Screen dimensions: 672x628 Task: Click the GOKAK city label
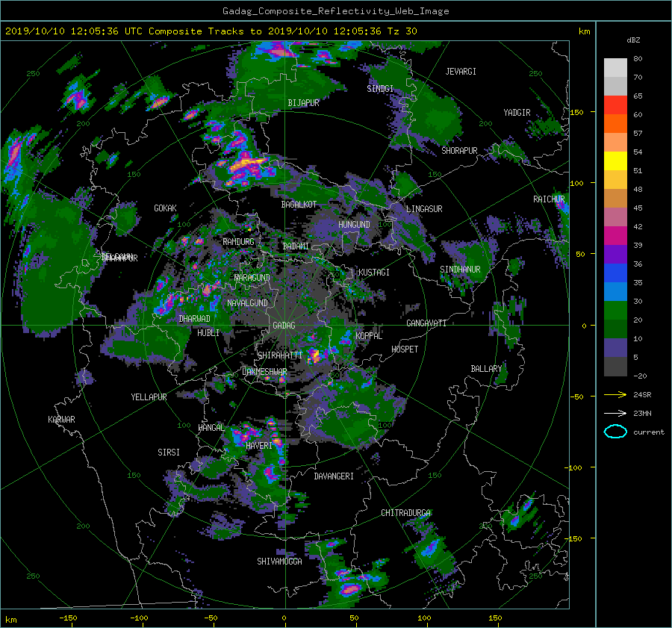click(x=165, y=208)
